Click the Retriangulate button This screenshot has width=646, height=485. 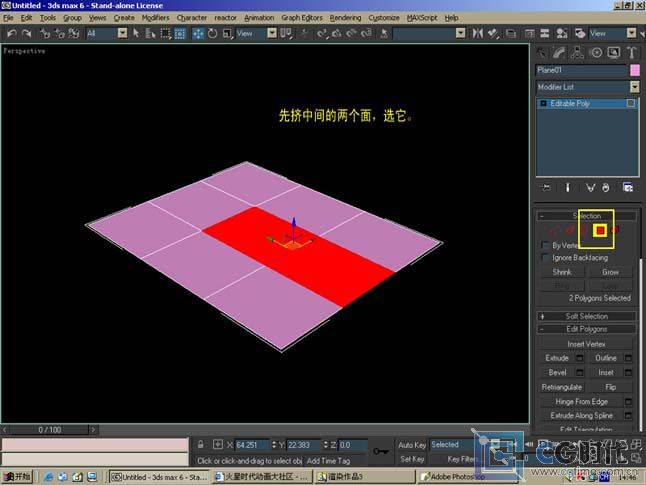tap(562, 387)
